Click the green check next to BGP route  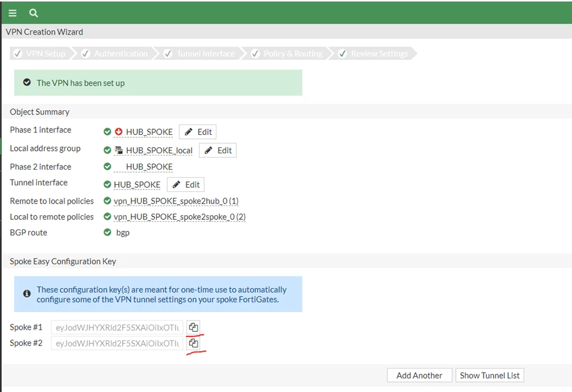tap(107, 232)
